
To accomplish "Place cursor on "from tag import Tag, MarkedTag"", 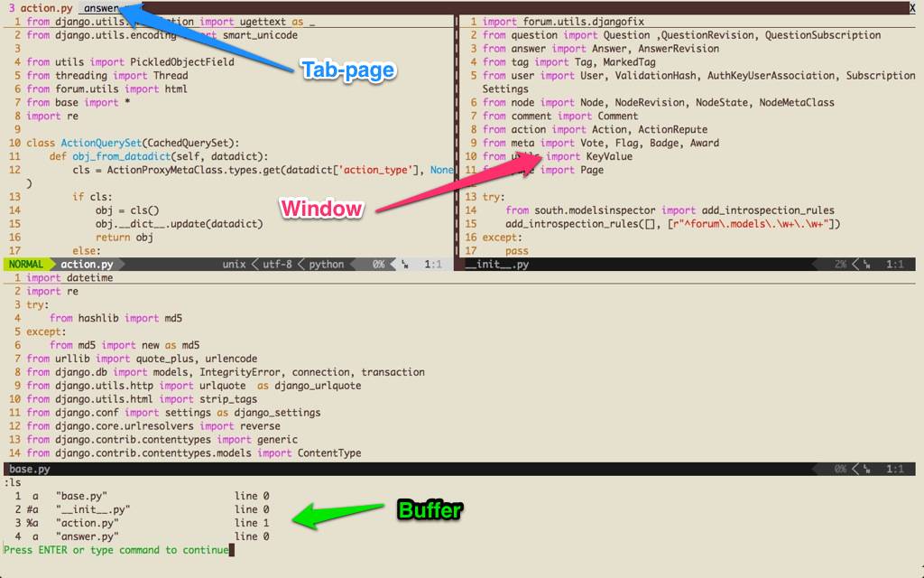I will [x=568, y=62].
